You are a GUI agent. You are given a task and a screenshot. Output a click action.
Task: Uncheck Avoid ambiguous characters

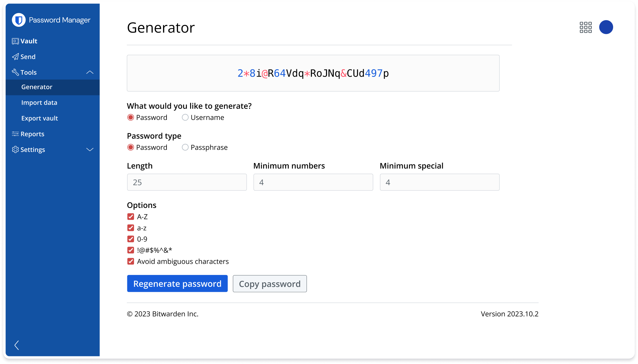coord(130,261)
